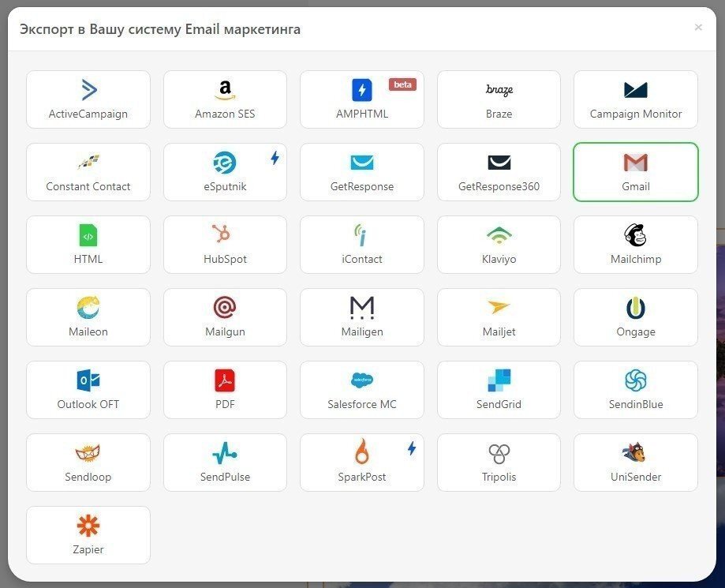Screen dimensions: 725x588
Task: Select the HTML export button
Action: pos(88,245)
